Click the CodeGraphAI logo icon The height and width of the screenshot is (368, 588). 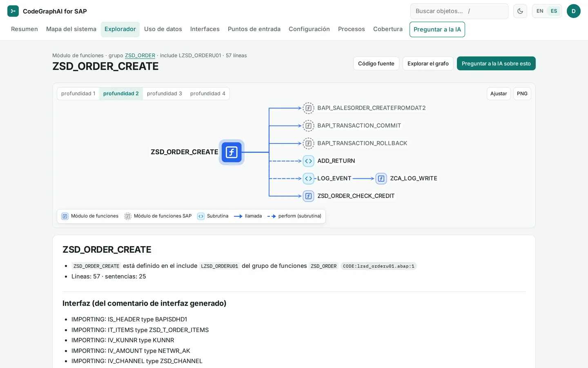pos(13,11)
